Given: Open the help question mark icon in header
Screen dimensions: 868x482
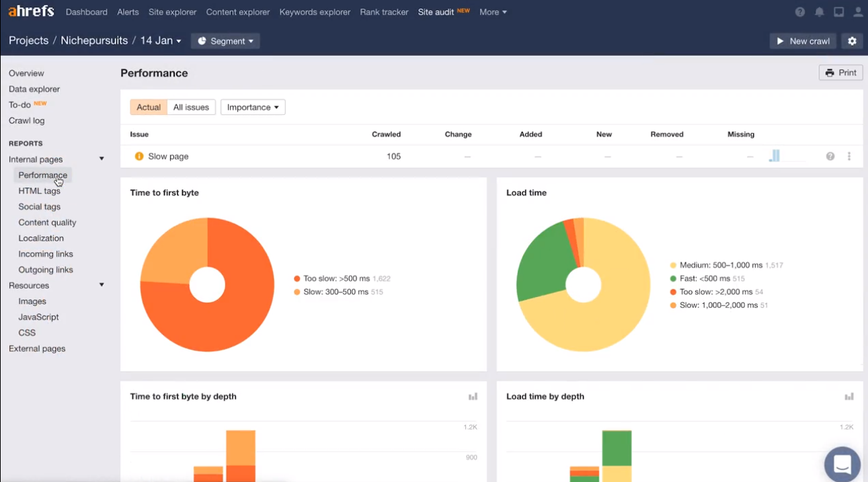Looking at the screenshot, I should (x=799, y=12).
